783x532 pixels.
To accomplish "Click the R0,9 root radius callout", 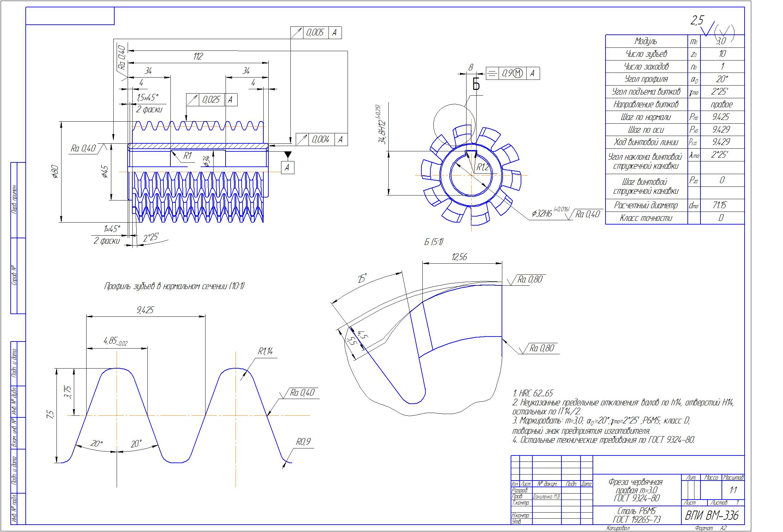I will tap(303, 442).
